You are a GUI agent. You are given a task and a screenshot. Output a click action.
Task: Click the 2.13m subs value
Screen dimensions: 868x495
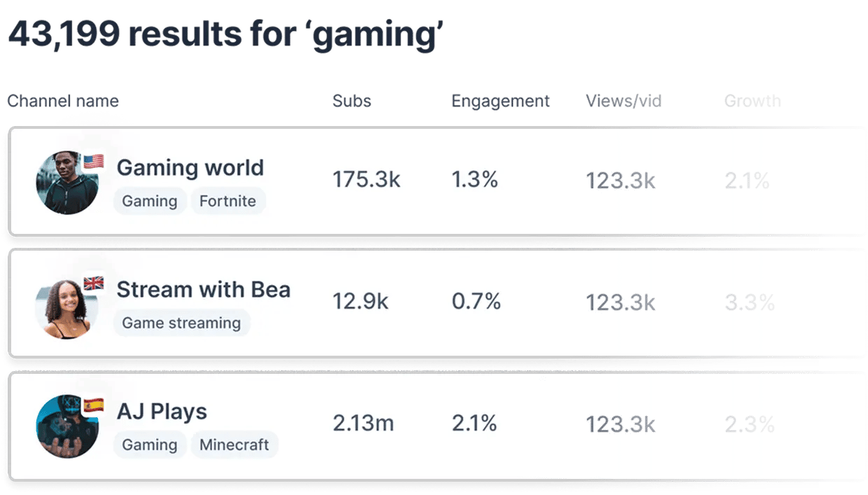coord(363,424)
